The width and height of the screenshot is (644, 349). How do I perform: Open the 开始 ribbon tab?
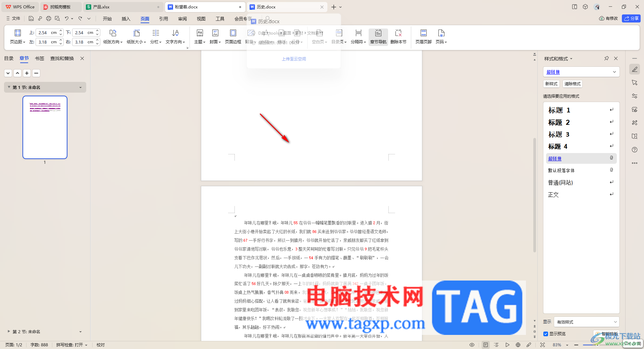tap(107, 19)
